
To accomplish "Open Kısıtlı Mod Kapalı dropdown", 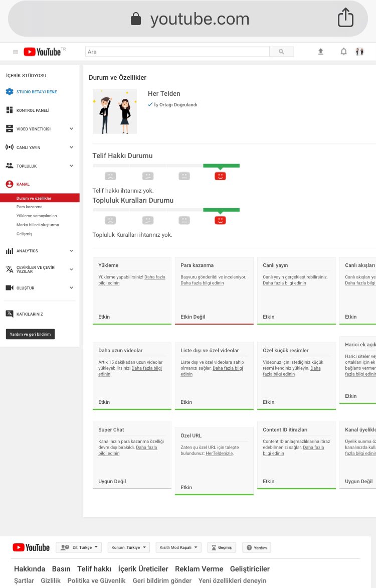I will tap(178, 547).
